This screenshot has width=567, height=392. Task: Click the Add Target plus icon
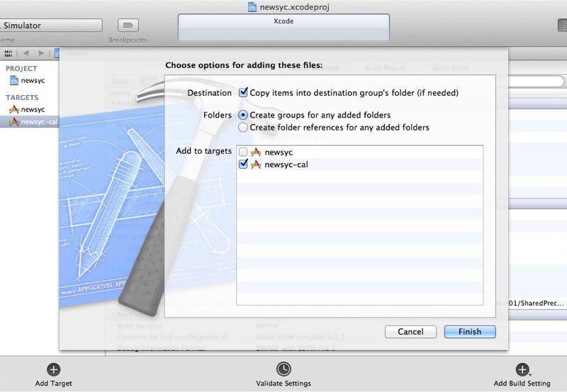pos(53,369)
